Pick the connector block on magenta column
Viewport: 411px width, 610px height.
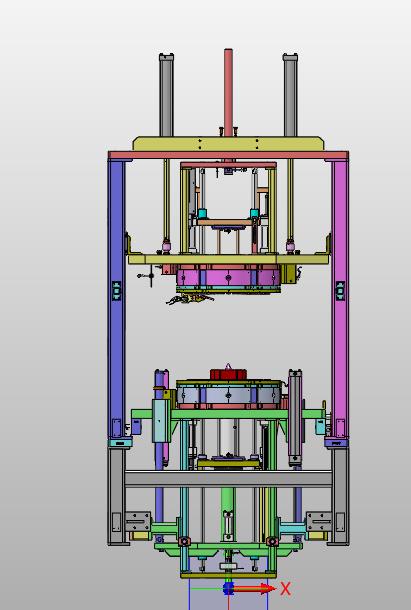pyautogui.click(x=340, y=291)
